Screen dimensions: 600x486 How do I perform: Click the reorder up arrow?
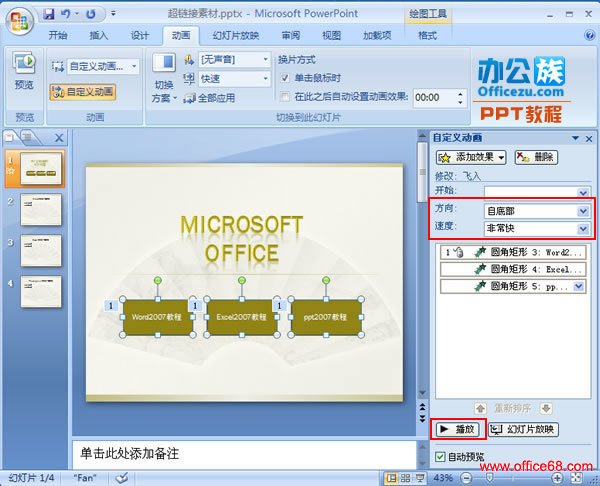(480, 408)
